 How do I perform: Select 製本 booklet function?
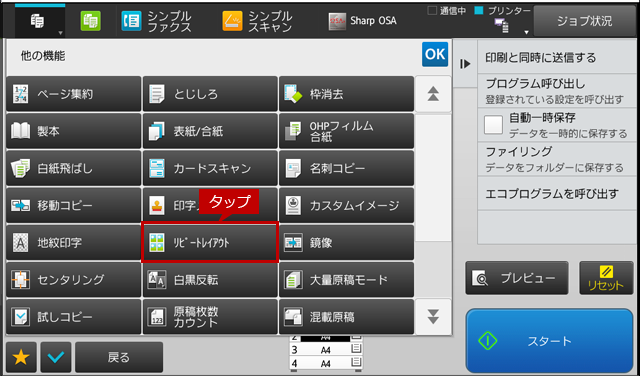(73, 131)
